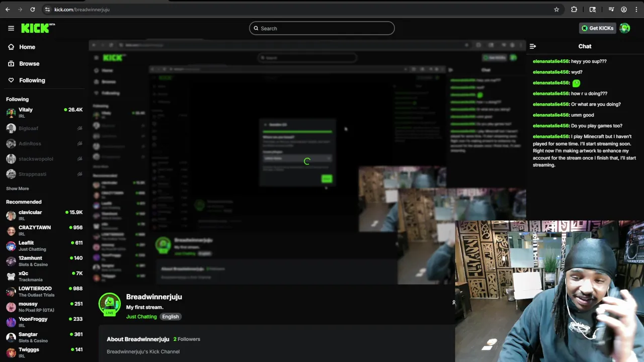Viewport: 644px width, 362px height.
Task: Open xQc Trackmania channel
Action: tap(44, 276)
